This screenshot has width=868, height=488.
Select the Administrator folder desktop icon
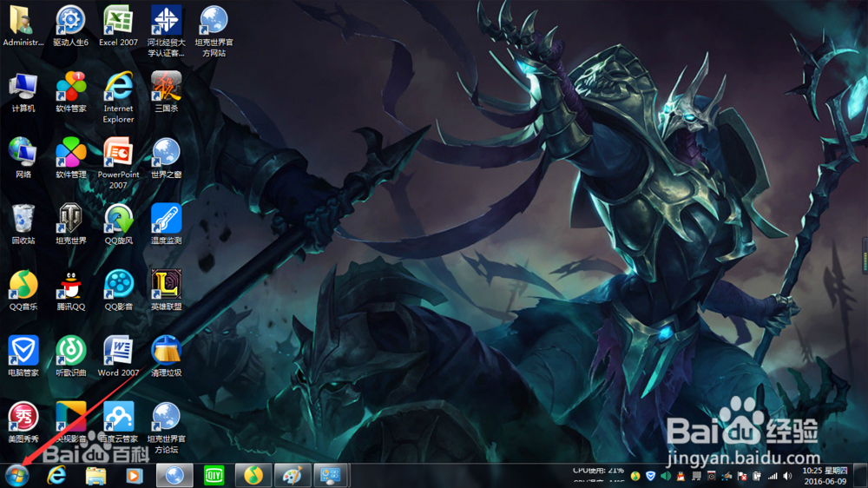23,26
